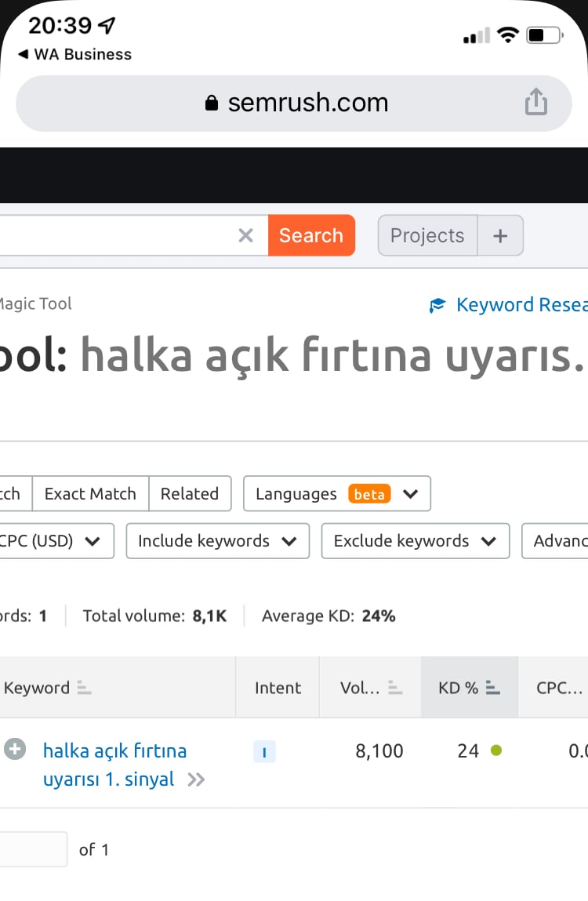Screen dimensions: 588x901
Task: Expand Exclude keywords dropdown
Action: 415,541
